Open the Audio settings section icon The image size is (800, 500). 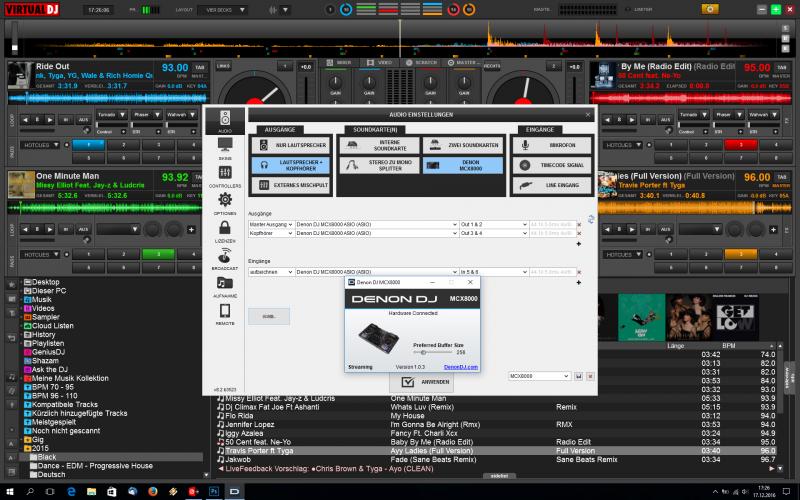(225, 120)
